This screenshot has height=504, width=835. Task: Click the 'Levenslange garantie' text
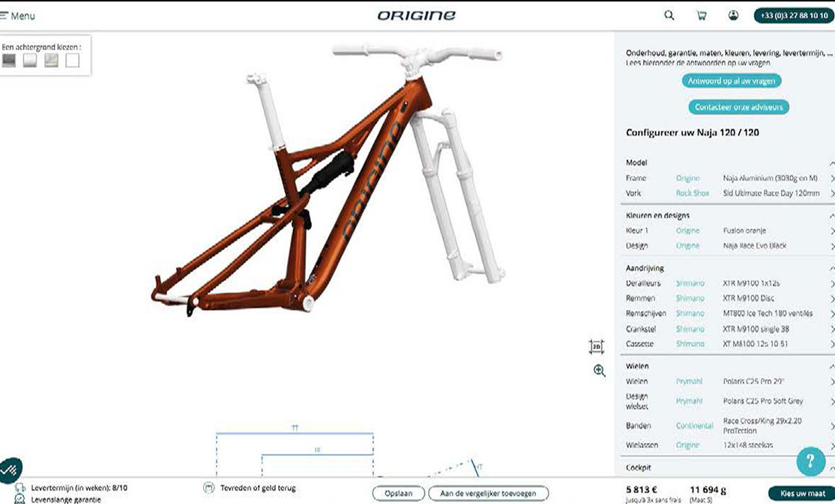coord(66,500)
